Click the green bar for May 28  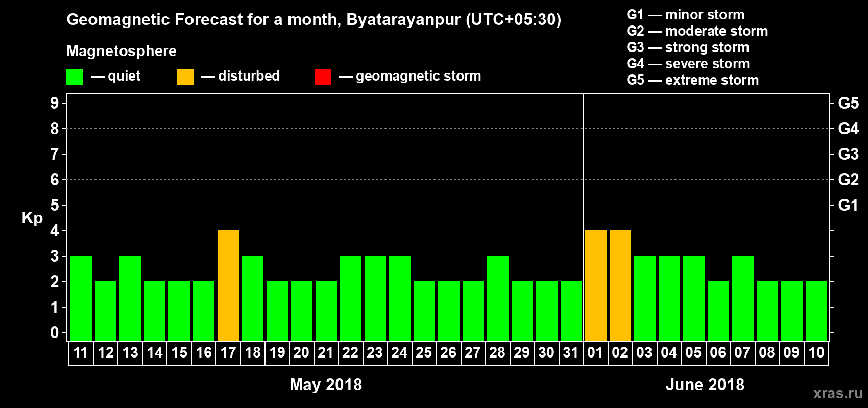point(498,298)
